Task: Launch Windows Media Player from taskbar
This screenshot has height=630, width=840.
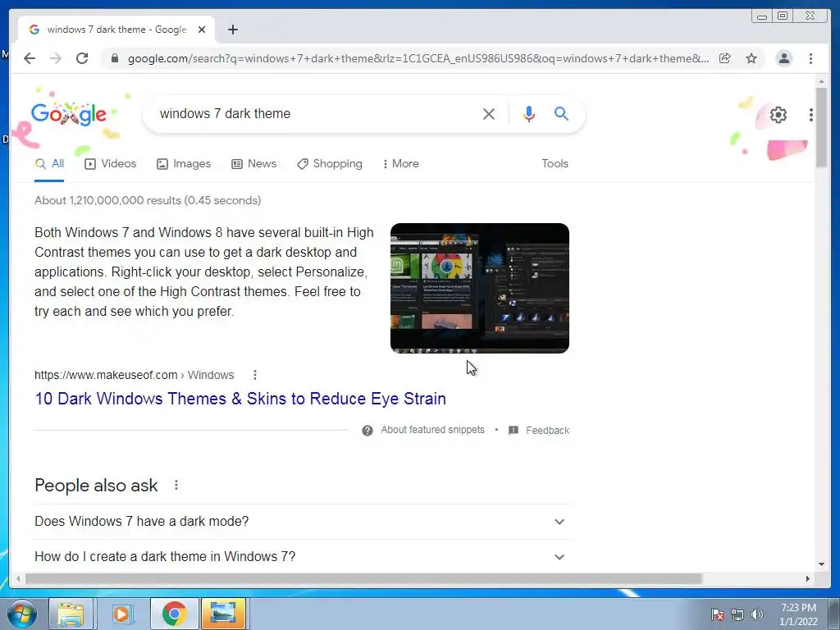Action: (x=122, y=614)
